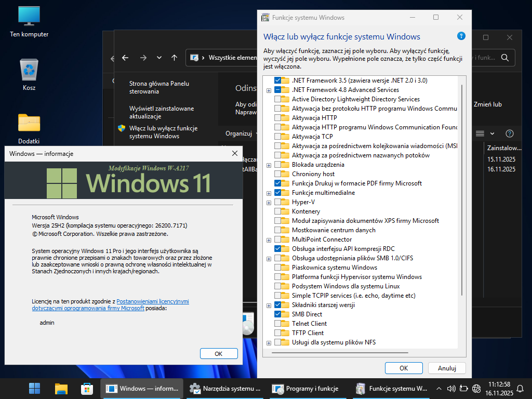Click the vertical scrollbar in features list

coord(462,208)
